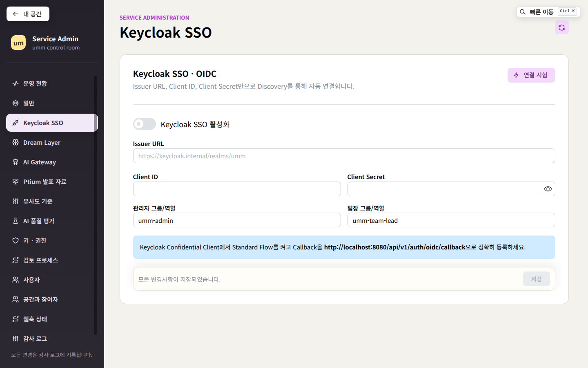588x368 pixels.
Task: Click 관리자 그룹/역할 field with umm-admin
Action: click(x=237, y=220)
